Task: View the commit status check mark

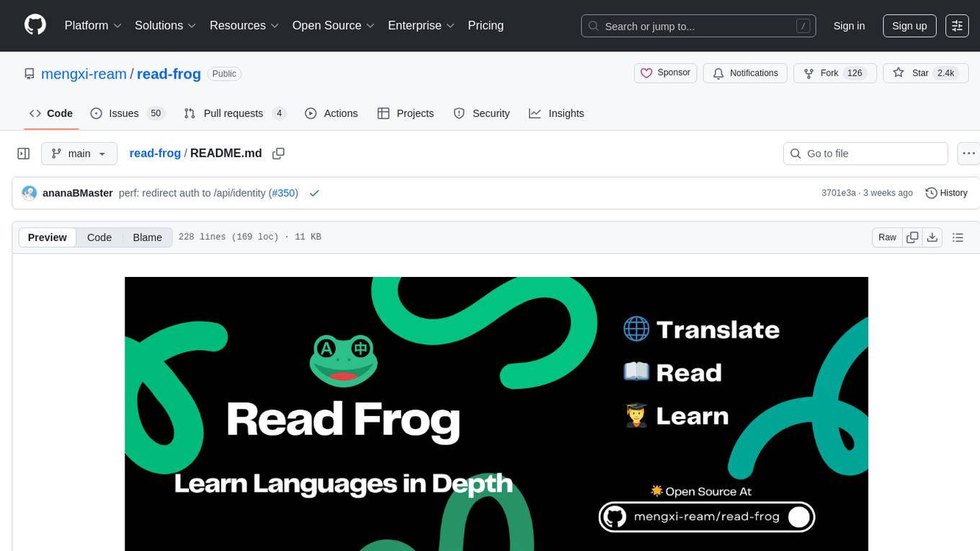Action: point(314,193)
